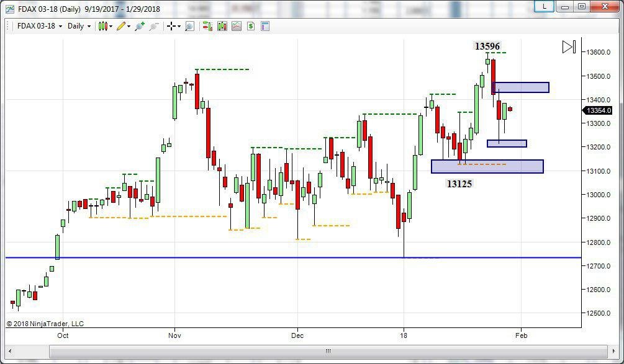Image resolution: width=624 pixels, height=364 pixels.
Task: Maximize the FDAX chart window
Action: coord(581,6)
